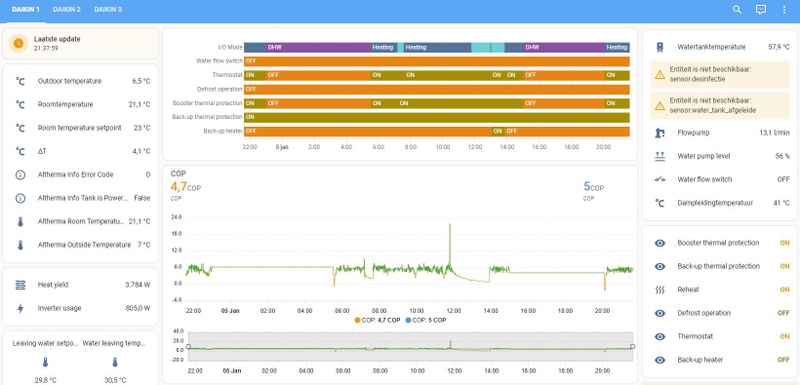The height and width of the screenshot is (385, 800).
Task: Open the Room temperature setpoint row
Action: (x=82, y=128)
